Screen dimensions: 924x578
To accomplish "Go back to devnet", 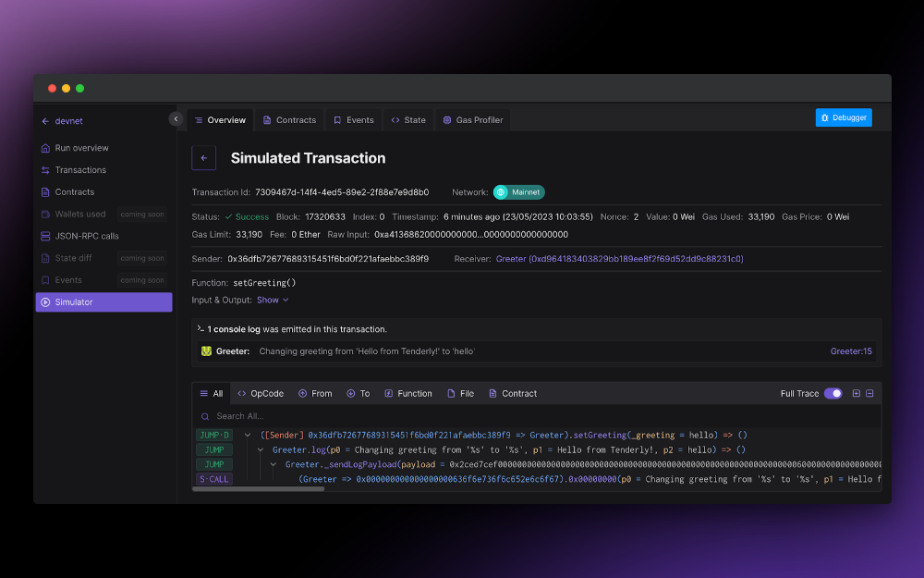I will (x=62, y=121).
